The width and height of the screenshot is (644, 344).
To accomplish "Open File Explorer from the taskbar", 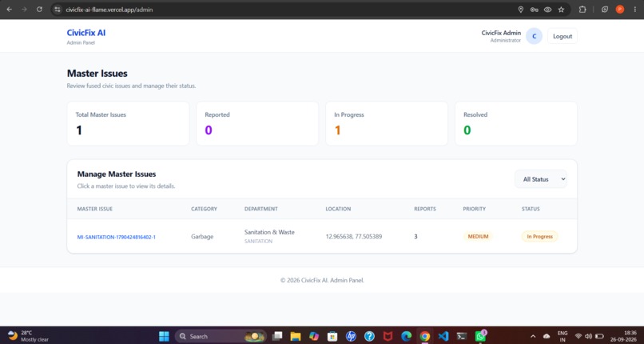I will click(x=296, y=336).
